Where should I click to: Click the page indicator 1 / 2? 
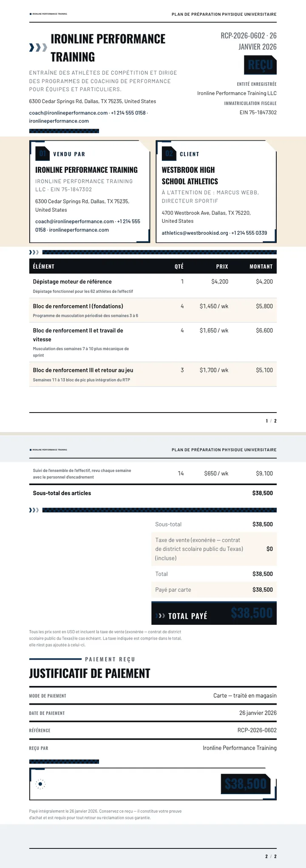click(271, 421)
